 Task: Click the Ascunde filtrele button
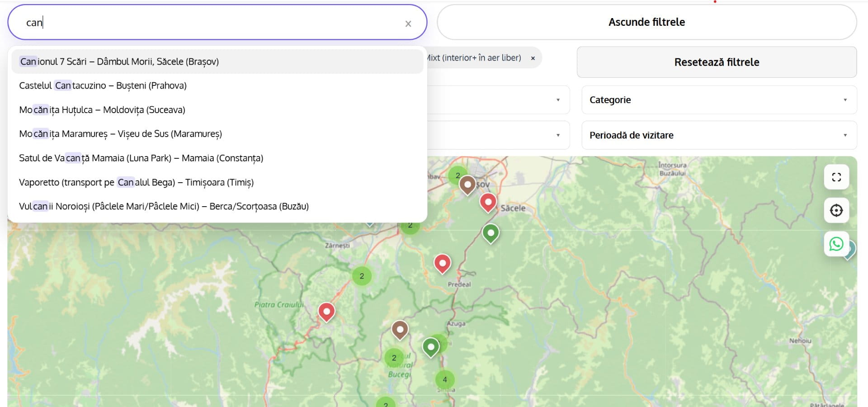[646, 22]
